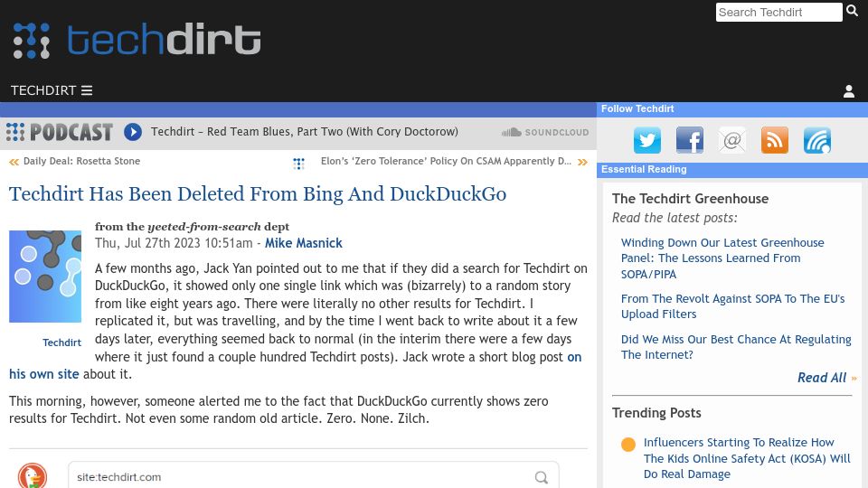The height and width of the screenshot is (488, 868).
Task: Click the 'Trending Posts' heading
Action: tap(656, 413)
